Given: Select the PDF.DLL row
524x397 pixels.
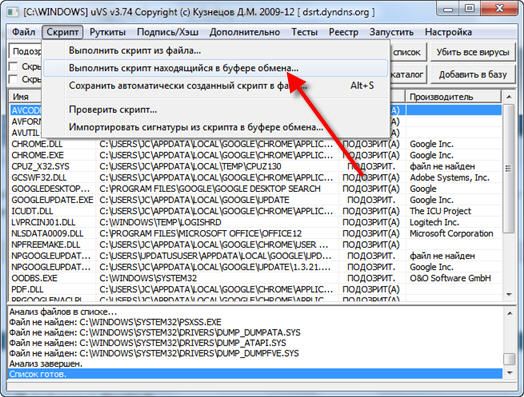Looking at the screenshot, I should click(x=256, y=290).
